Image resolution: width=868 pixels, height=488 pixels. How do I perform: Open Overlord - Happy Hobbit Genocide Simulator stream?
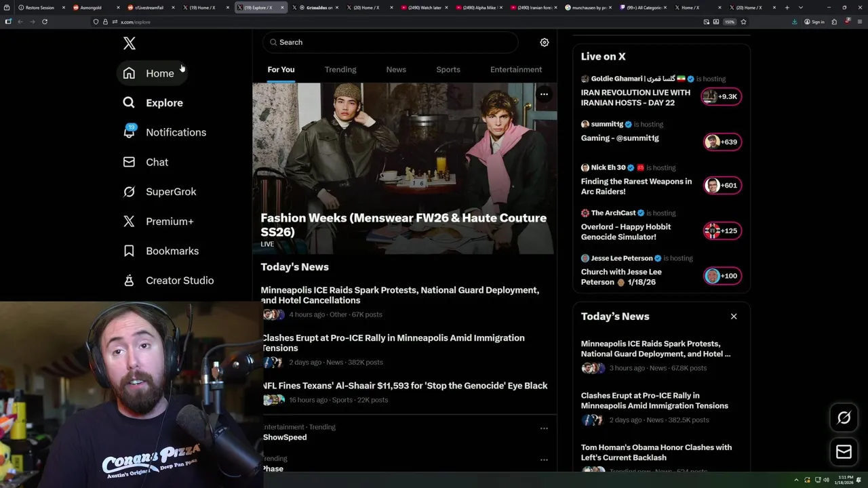[626, 232]
